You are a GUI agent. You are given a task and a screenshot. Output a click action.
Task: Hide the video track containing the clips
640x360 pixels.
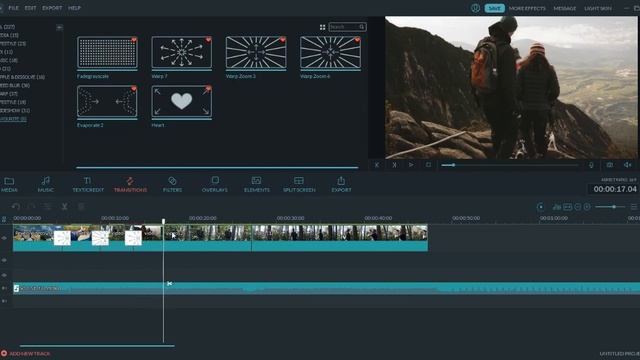click(x=4, y=238)
